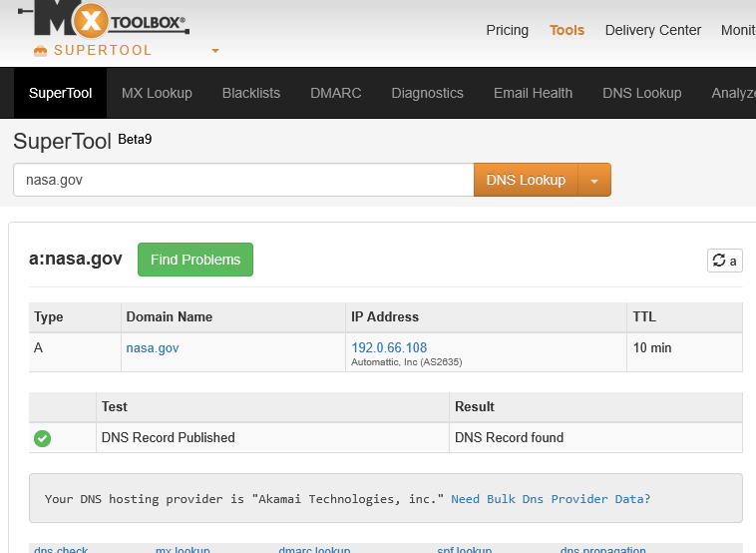Open the Diagnostics tab
Viewport: 756px width, 553px height.
pos(427,93)
